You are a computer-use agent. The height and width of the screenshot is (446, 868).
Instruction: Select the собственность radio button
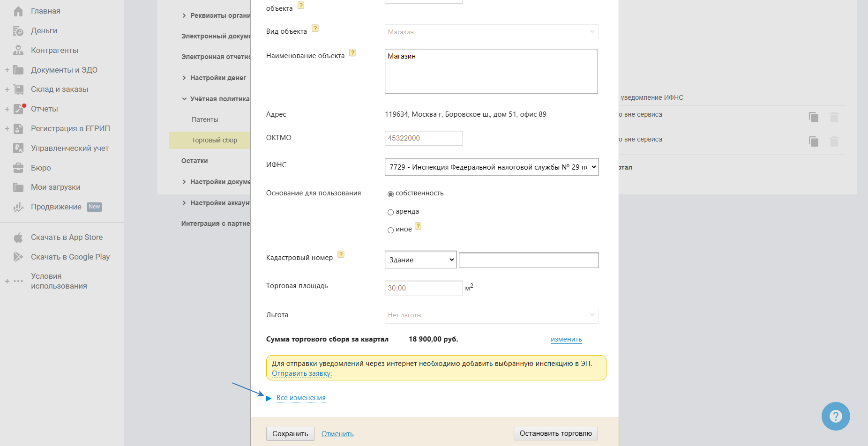(390, 194)
